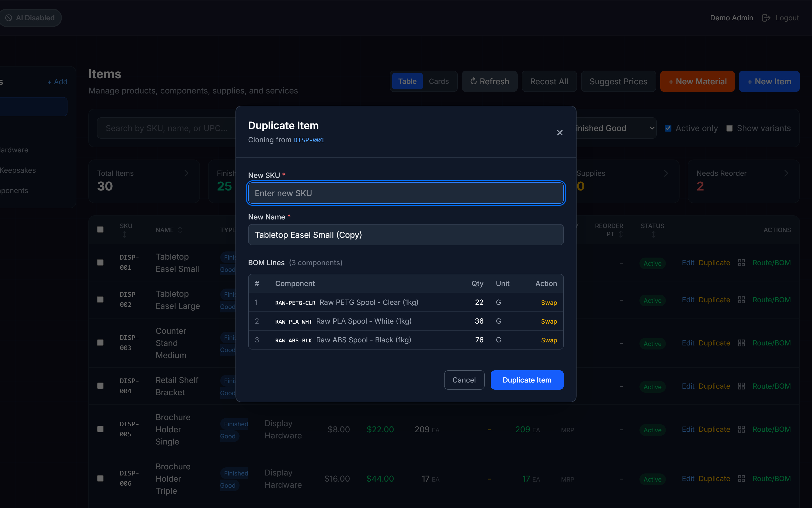Sort by Reorder PT column arrow
The width and height of the screenshot is (812, 508).
pyautogui.click(x=621, y=234)
